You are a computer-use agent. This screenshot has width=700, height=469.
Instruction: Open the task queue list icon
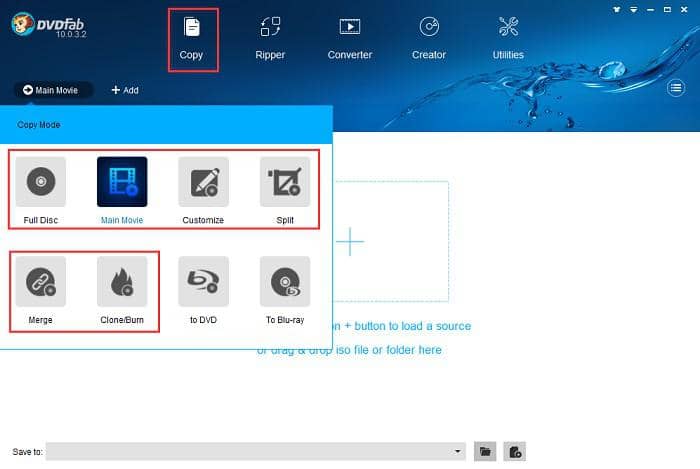676,88
